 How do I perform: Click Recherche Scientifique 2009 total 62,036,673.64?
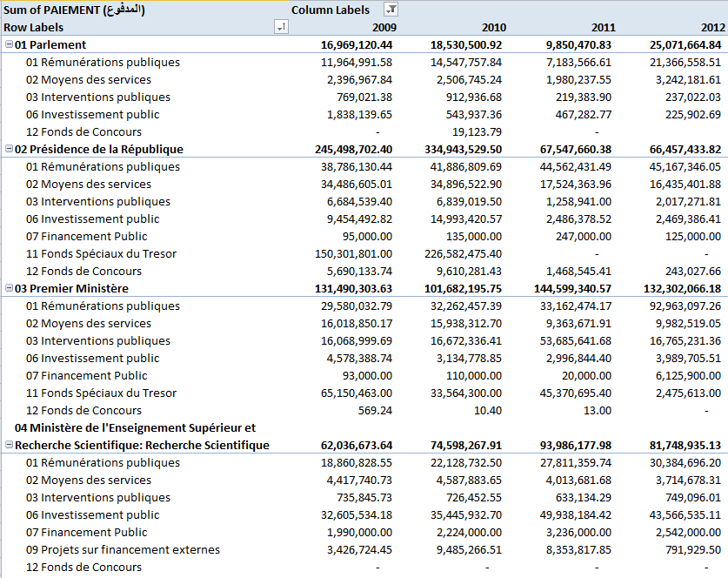[x=357, y=446]
